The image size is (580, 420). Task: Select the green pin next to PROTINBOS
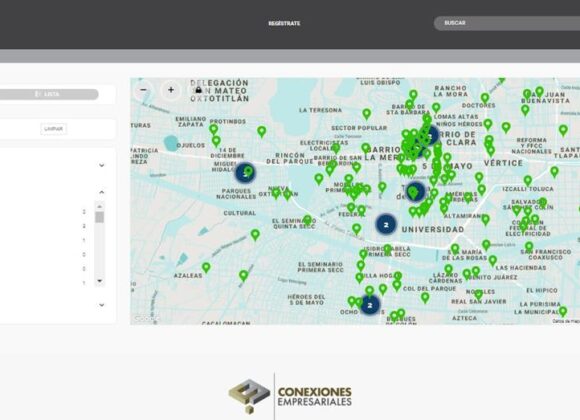(x=214, y=129)
